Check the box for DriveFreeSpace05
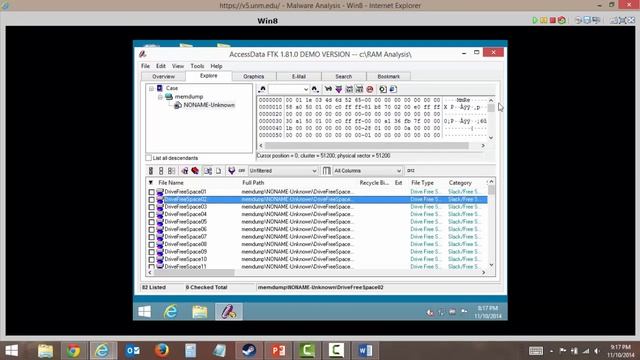The image size is (640, 360). coord(151,222)
